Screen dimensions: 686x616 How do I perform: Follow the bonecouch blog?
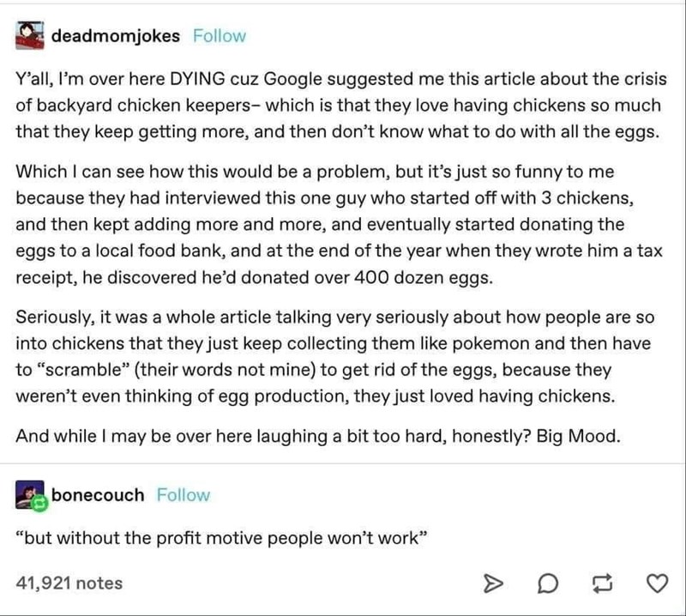click(183, 495)
